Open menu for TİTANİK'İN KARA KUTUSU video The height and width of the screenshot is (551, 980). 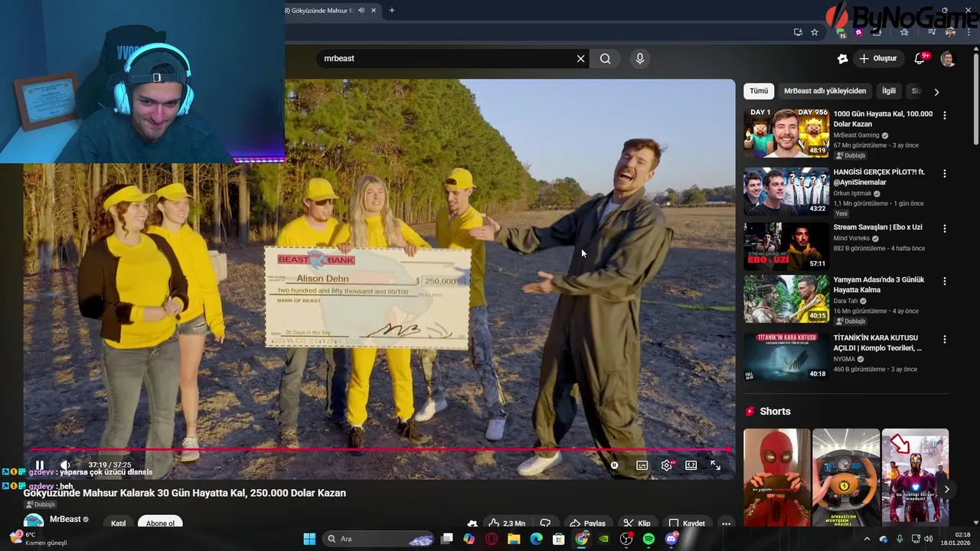(944, 339)
